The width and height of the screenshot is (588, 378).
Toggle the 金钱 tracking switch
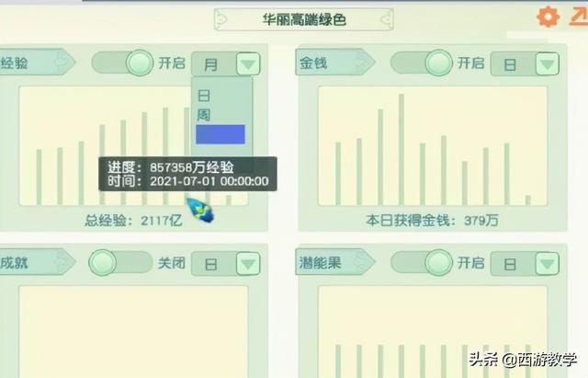point(422,63)
